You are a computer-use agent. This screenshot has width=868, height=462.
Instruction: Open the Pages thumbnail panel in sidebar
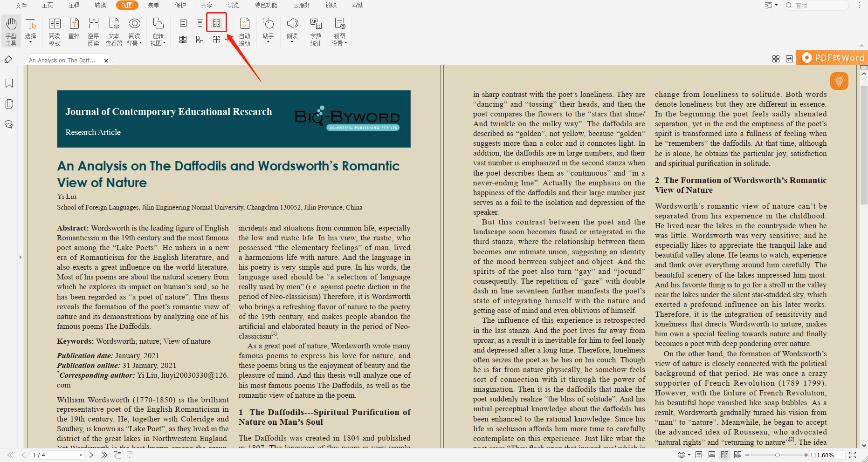click(9, 104)
